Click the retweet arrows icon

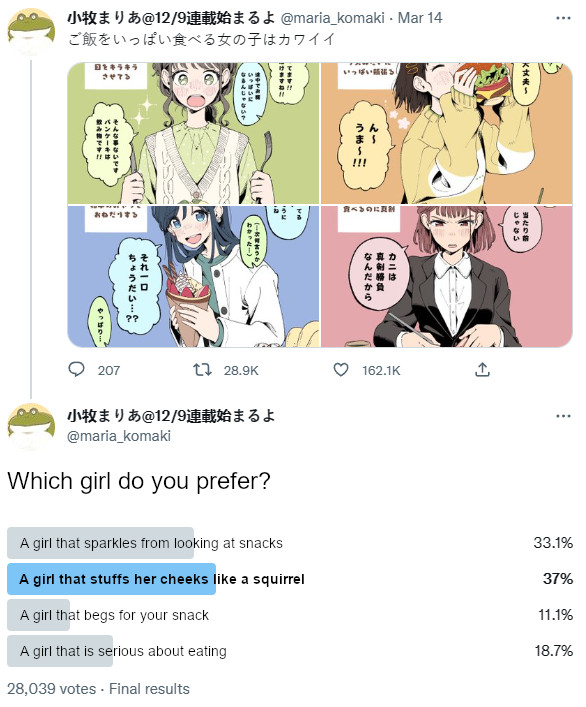pyautogui.click(x=202, y=370)
